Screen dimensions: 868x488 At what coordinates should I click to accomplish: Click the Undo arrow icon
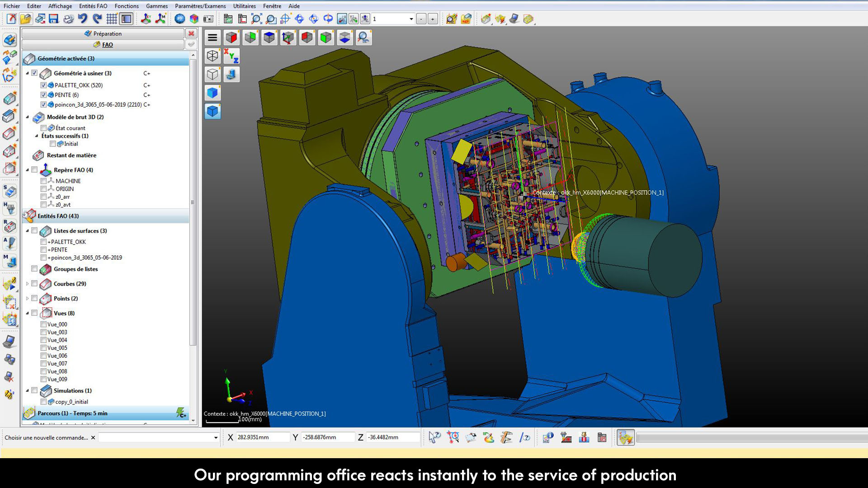pos(82,19)
